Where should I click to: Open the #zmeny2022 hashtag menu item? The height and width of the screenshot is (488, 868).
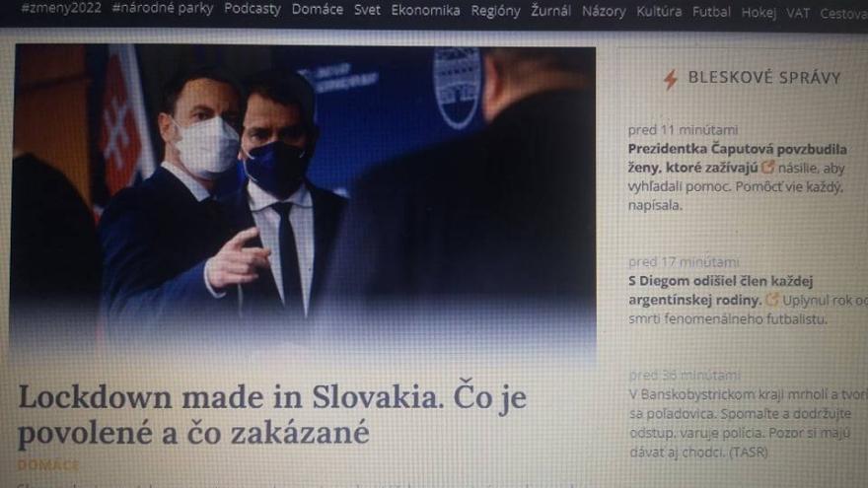tap(61, 8)
